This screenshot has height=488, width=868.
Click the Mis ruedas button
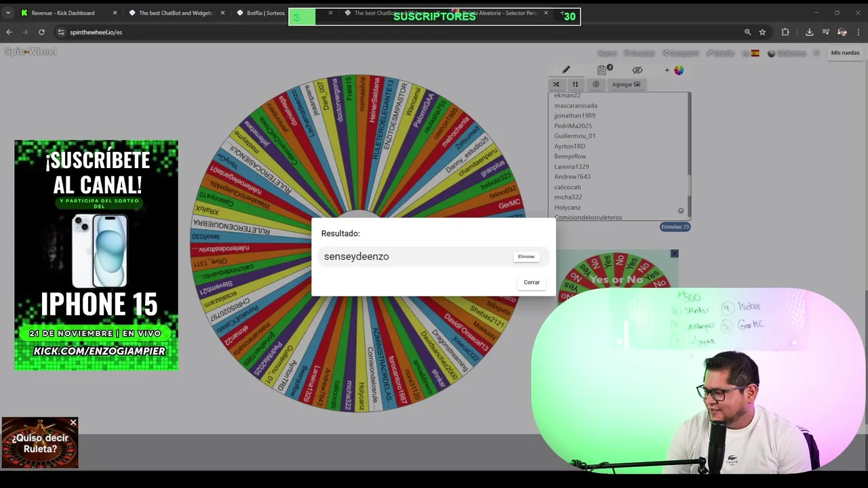(845, 53)
